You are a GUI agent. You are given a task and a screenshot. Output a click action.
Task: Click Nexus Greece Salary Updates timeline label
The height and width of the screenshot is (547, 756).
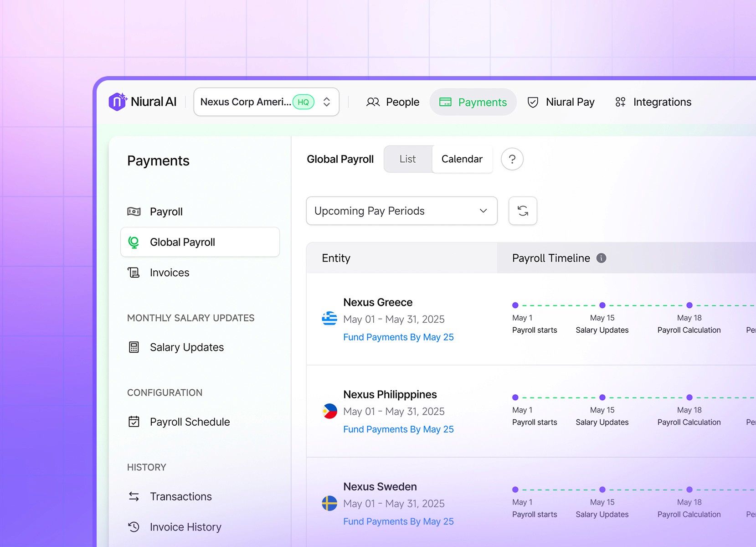(x=602, y=330)
